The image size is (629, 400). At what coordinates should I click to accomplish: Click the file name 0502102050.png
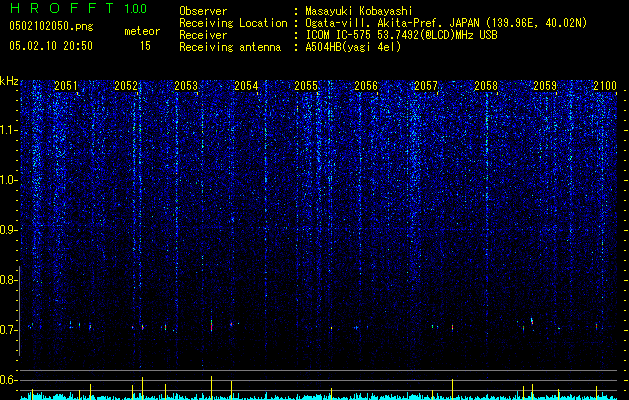click(x=51, y=27)
